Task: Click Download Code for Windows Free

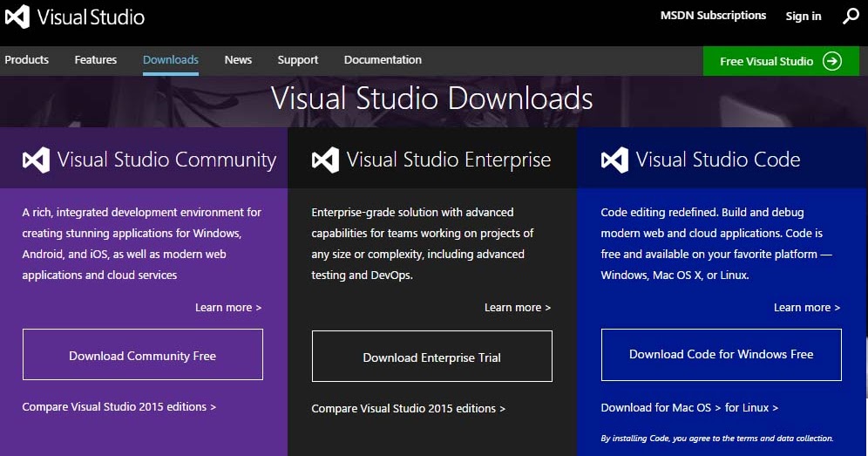Action: click(721, 355)
